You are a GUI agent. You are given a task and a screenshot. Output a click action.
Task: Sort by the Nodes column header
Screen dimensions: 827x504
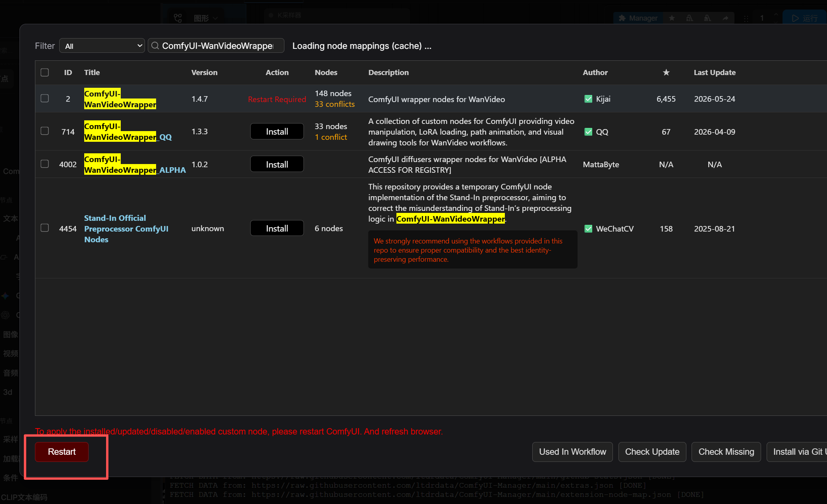(326, 72)
